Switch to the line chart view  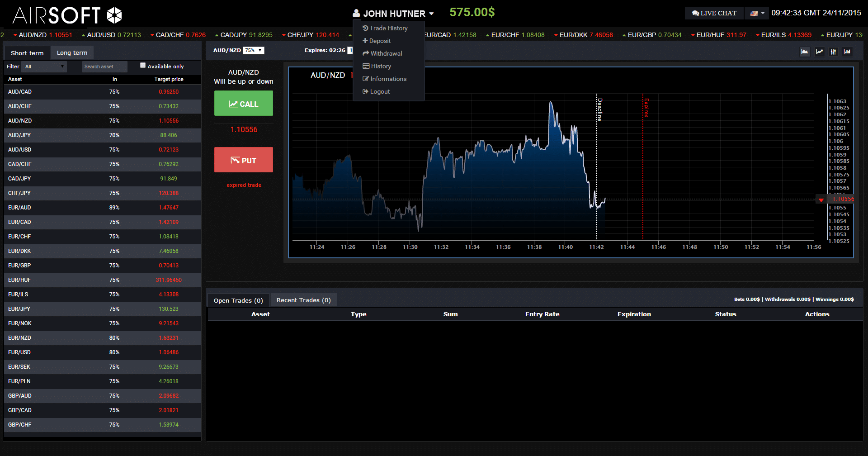819,52
